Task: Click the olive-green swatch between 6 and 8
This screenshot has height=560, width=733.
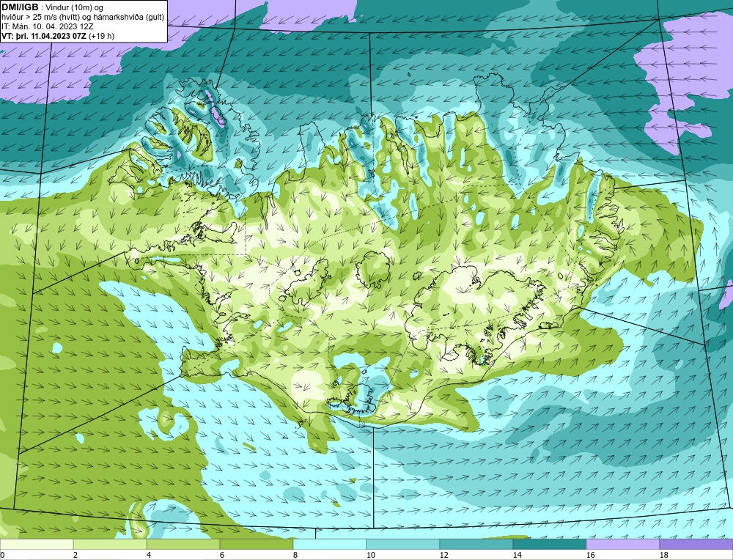Action: pos(256,544)
